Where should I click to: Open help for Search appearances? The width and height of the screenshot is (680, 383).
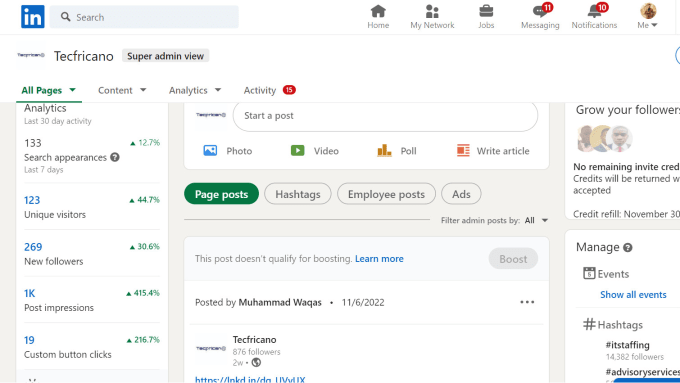tap(115, 157)
